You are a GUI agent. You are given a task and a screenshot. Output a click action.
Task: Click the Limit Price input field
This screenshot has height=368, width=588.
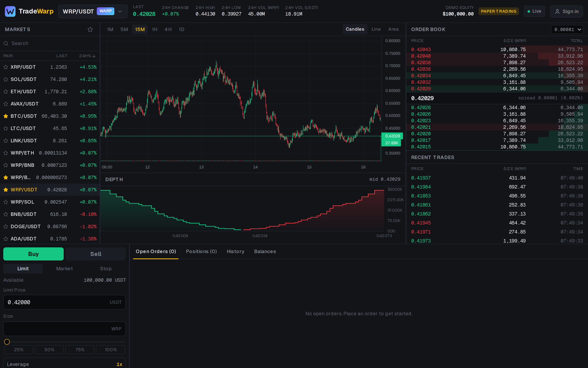64,302
